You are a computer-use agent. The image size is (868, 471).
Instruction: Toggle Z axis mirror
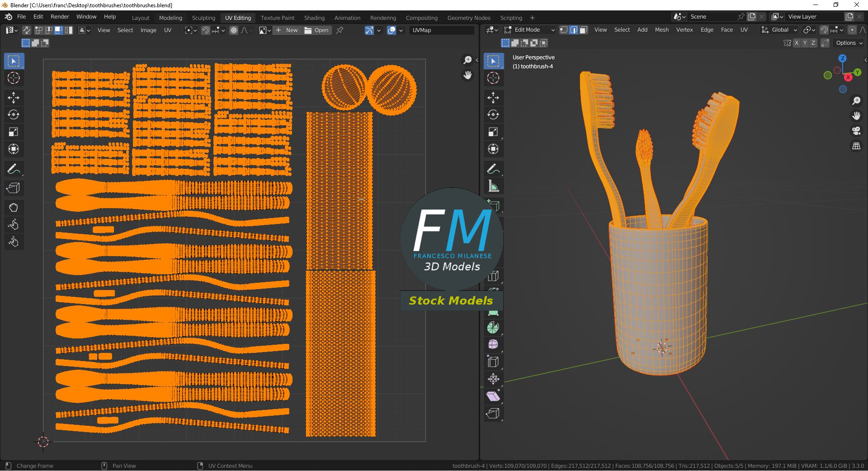[813, 43]
